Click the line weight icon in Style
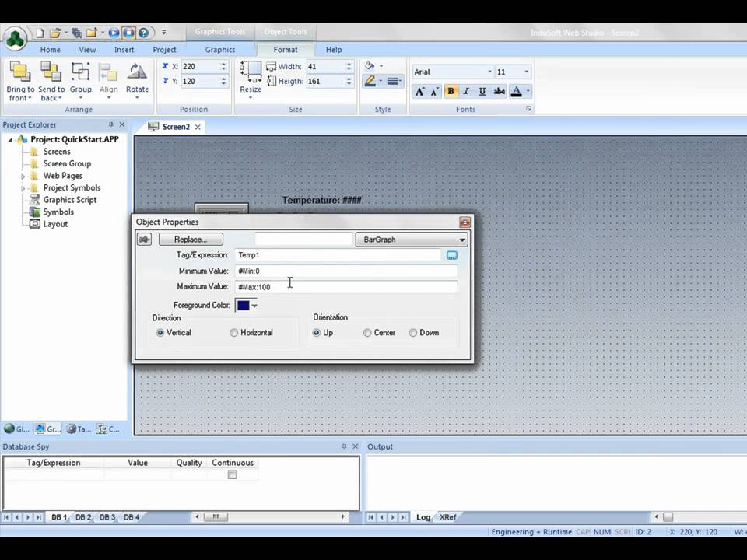The height and width of the screenshot is (560, 747). [x=392, y=82]
